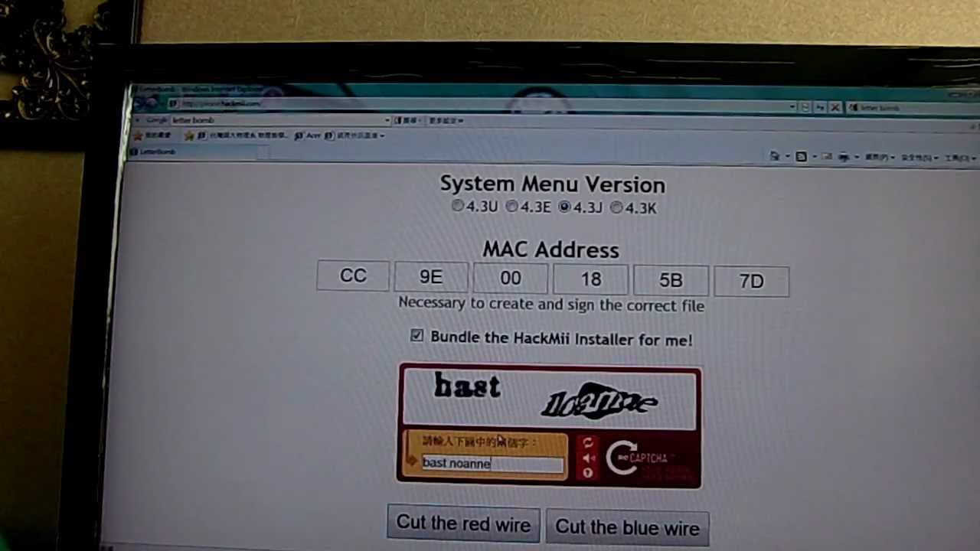Expand the Home button dropdown arrow
This screenshot has height=551, width=980.
point(788,156)
